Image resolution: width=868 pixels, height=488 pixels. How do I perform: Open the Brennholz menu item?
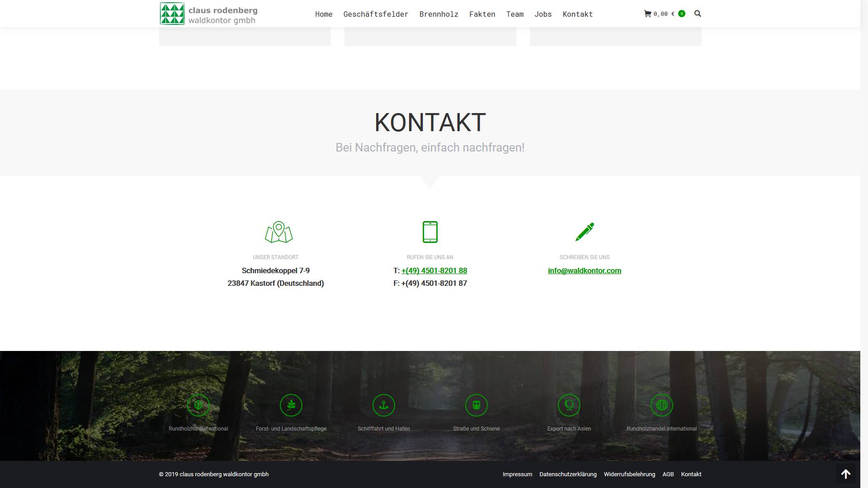point(439,14)
